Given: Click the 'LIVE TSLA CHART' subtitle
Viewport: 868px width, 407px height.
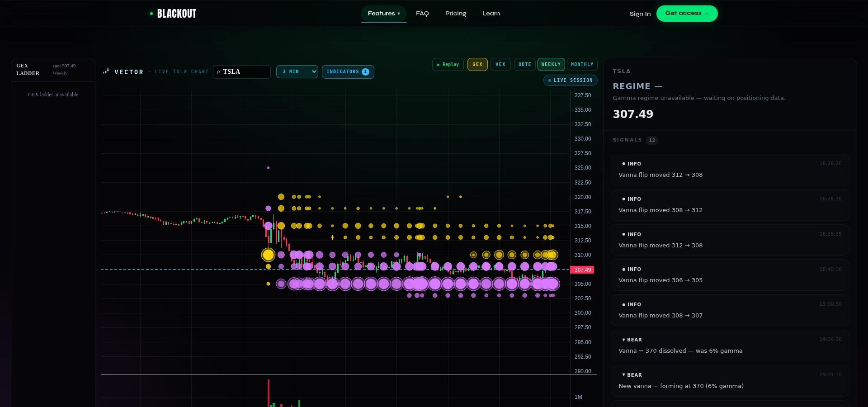Looking at the screenshot, I should pos(182,72).
